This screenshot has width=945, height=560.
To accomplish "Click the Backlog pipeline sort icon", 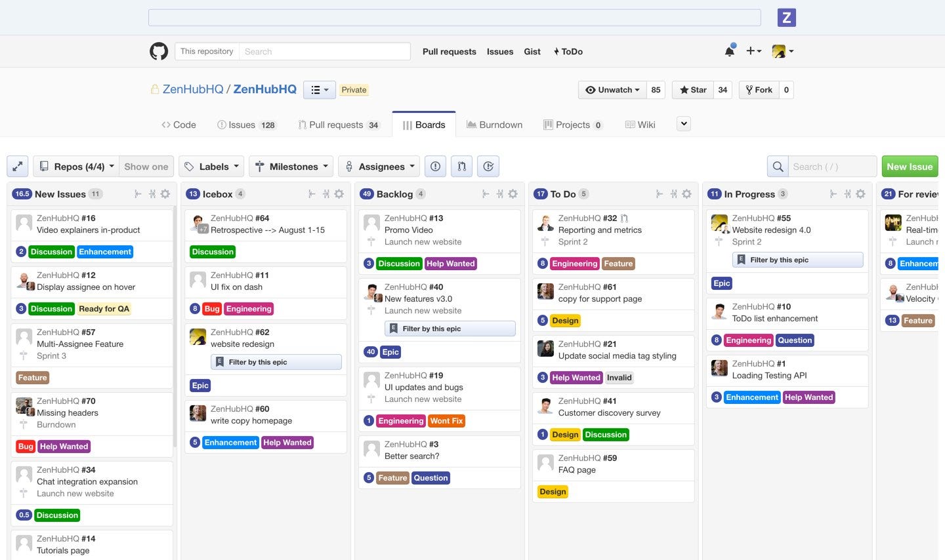I will 500,194.
